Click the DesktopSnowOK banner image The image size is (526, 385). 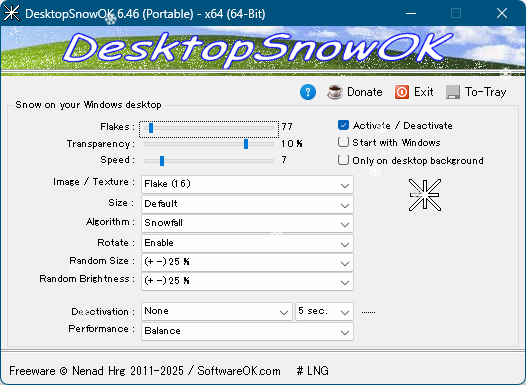tap(263, 51)
